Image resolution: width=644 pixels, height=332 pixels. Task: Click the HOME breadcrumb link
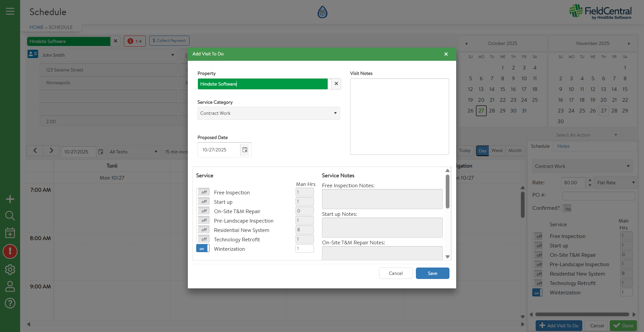pyautogui.click(x=36, y=27)
